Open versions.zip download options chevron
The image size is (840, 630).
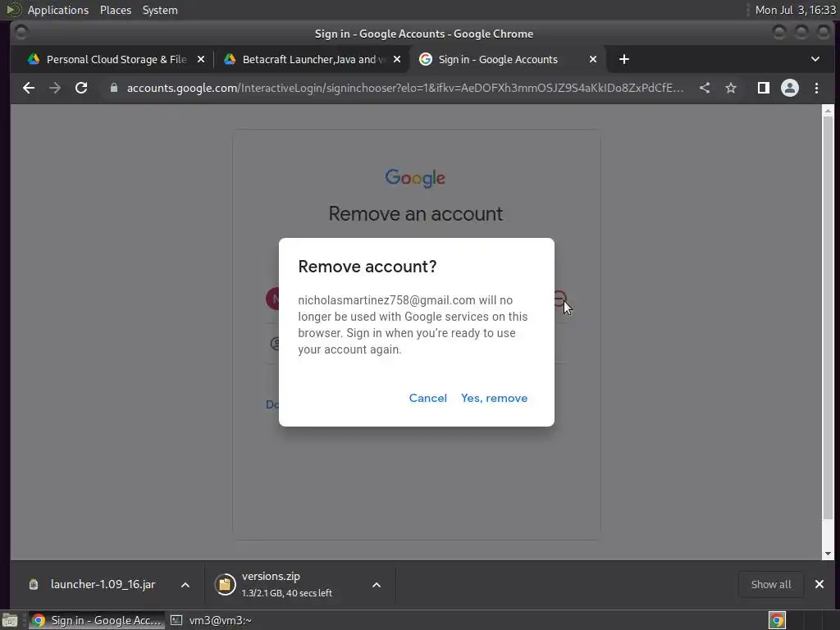coord(377,585)
